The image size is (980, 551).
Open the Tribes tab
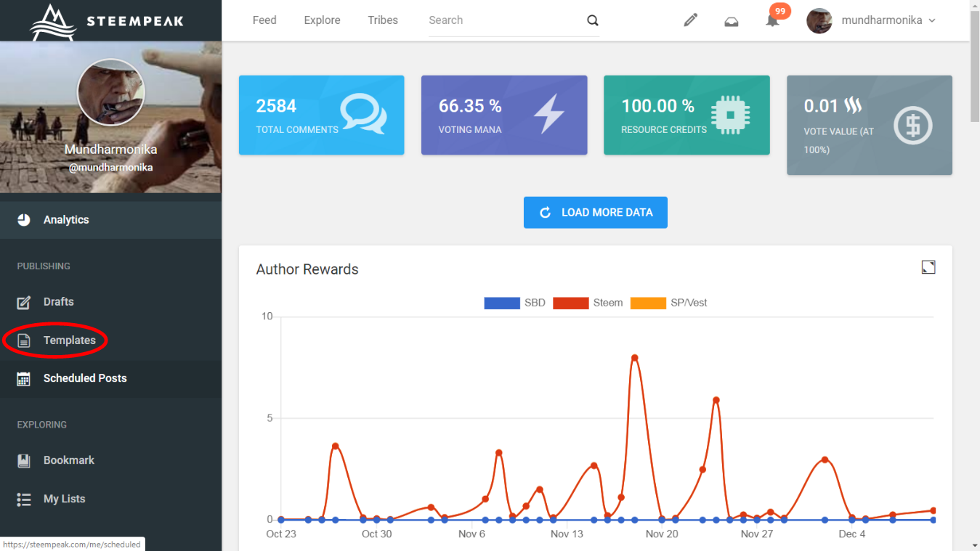pyautogui.click(x=383, y=20)
